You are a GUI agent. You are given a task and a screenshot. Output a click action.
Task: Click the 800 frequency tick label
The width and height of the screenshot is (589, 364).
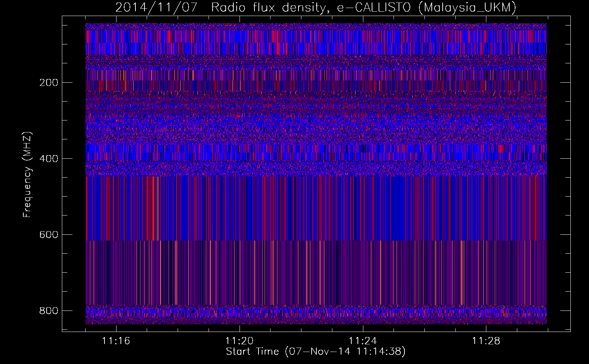tap(49, 311)
